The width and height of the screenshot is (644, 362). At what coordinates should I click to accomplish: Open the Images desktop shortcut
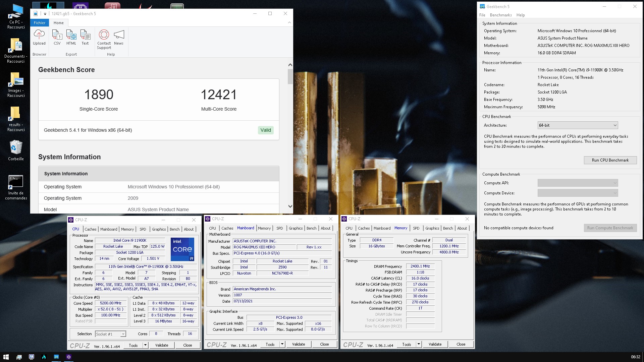tap(16, 85)
